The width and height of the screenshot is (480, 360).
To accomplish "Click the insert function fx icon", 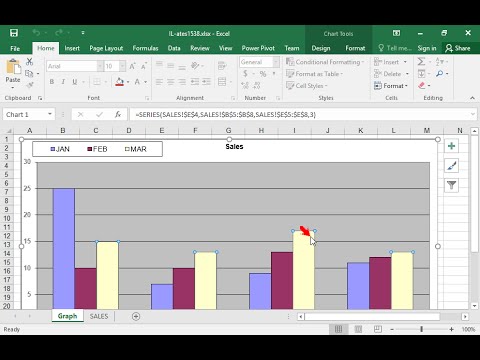I will (118, 115).
